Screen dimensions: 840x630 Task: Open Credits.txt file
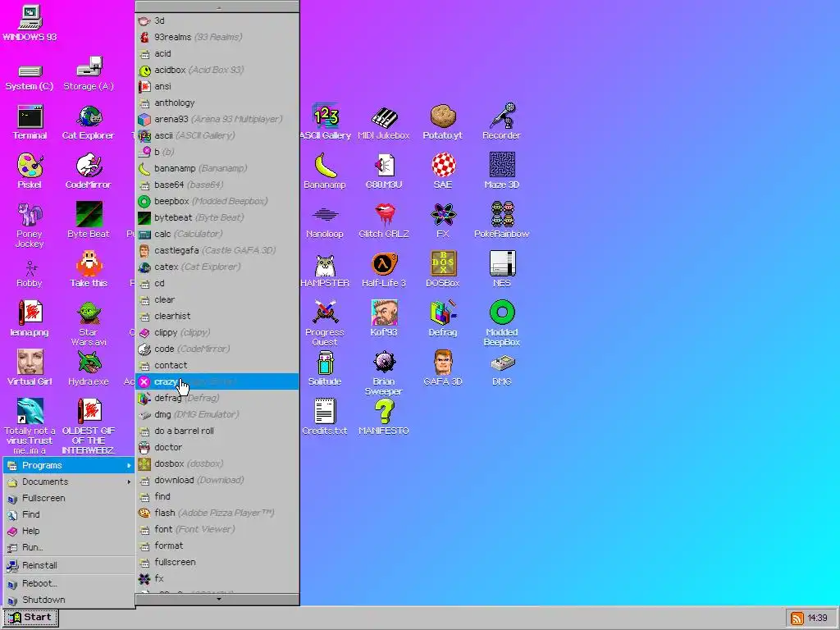(x=325, y=418)
